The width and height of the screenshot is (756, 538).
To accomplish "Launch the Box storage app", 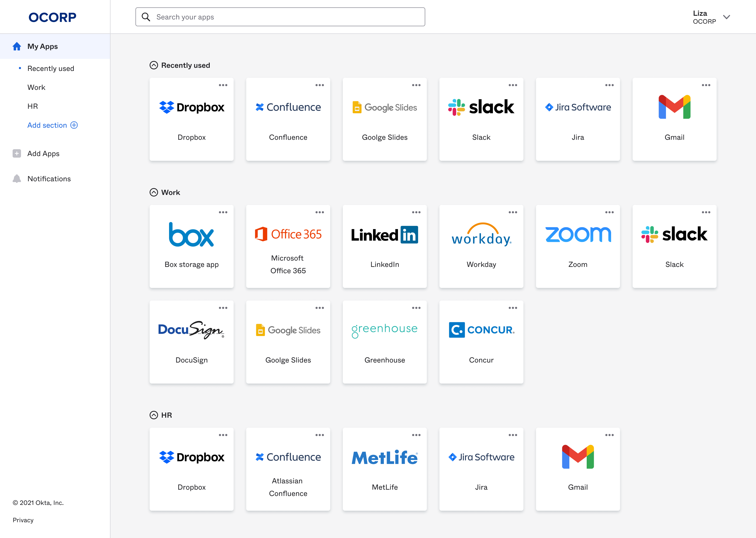I will [191, 247].
